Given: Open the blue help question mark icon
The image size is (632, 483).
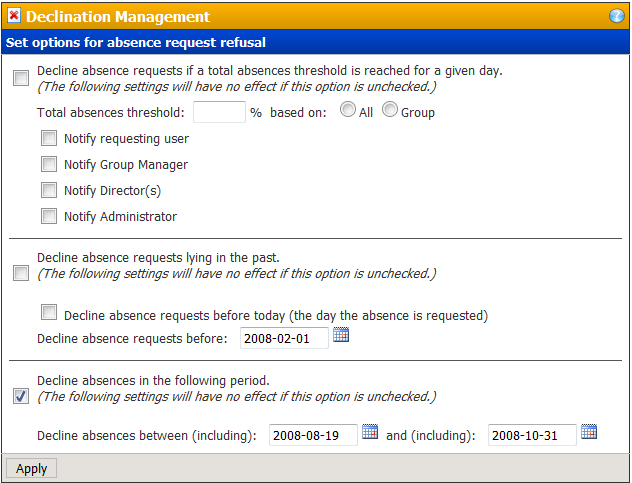Looking at the screenshot, I should coord(617,16).
